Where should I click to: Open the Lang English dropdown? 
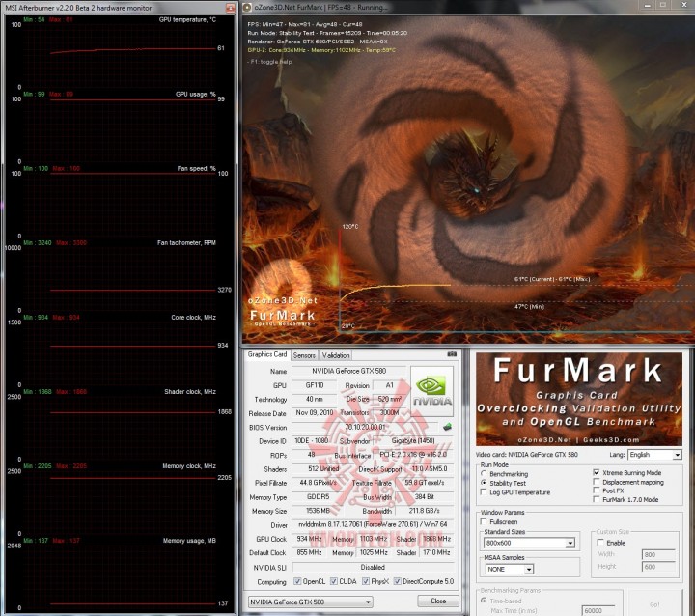tap(654, 455)
